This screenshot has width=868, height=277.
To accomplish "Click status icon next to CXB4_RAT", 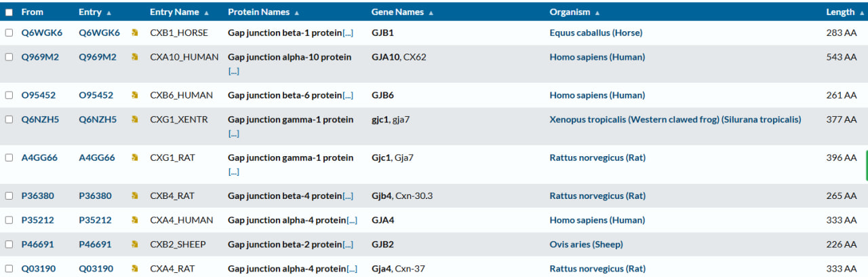I will (x=135, y=196).
